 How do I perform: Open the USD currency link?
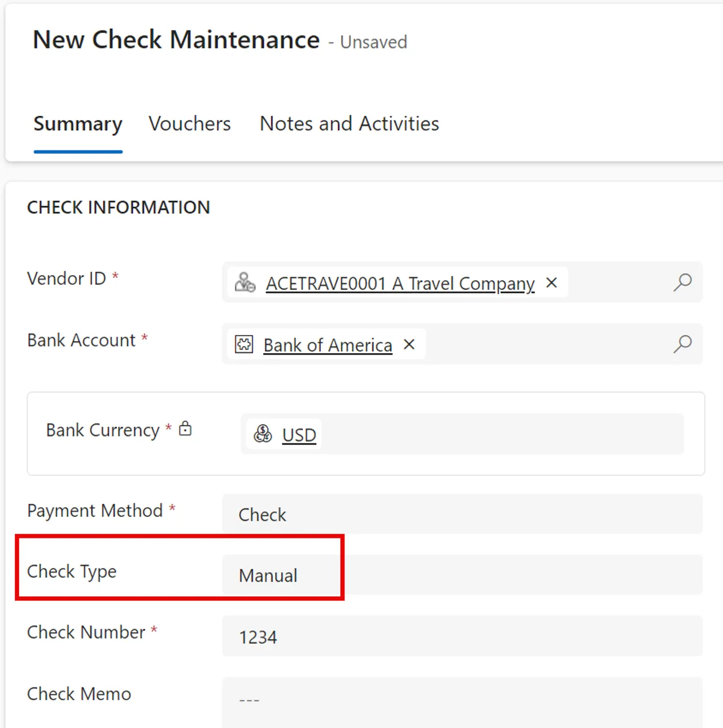coord(298,435)
